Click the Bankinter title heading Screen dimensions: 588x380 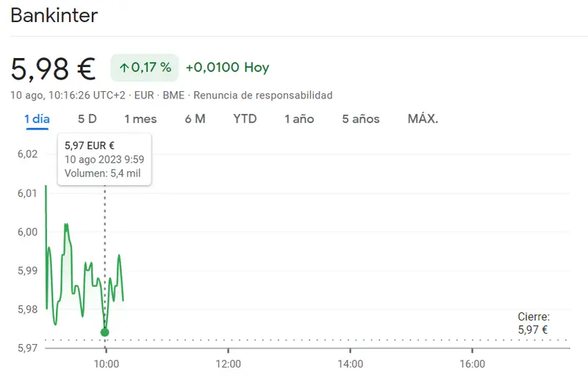[x=54, y=15]
